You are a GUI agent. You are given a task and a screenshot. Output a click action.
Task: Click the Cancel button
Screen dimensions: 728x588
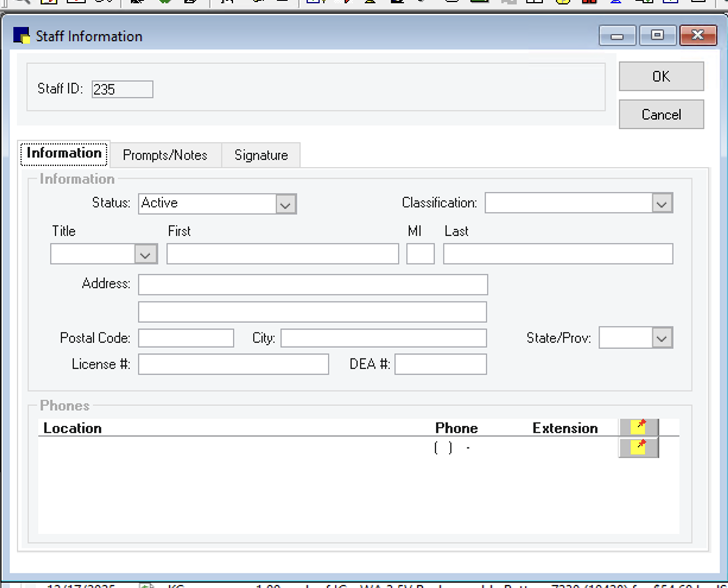(x=661, y=115)
